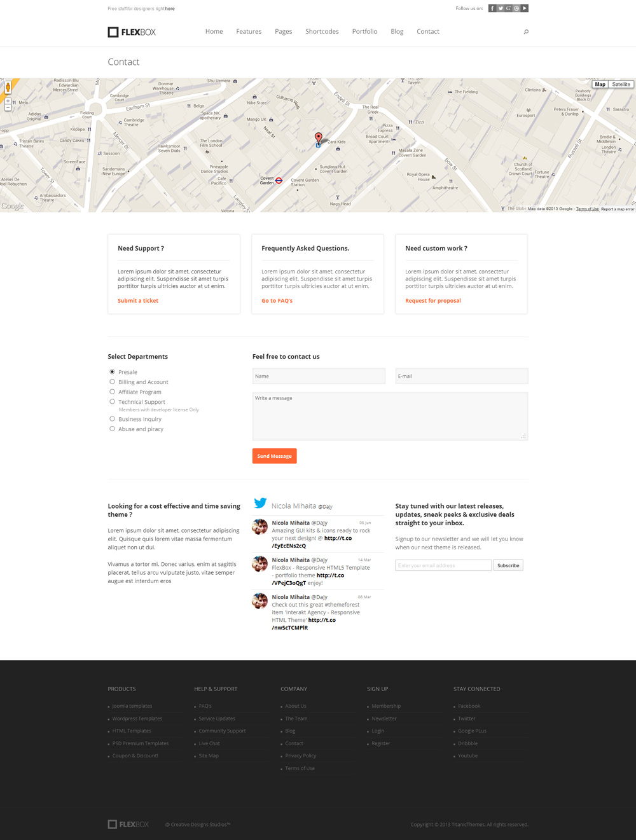Click the Send Message button
The image size is (636, 840).
tap(274, 456)
